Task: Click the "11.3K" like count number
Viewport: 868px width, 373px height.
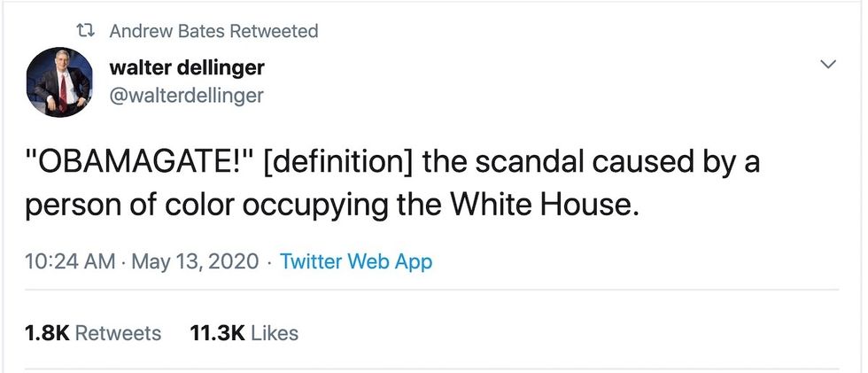Action: (x=218, y=333)
